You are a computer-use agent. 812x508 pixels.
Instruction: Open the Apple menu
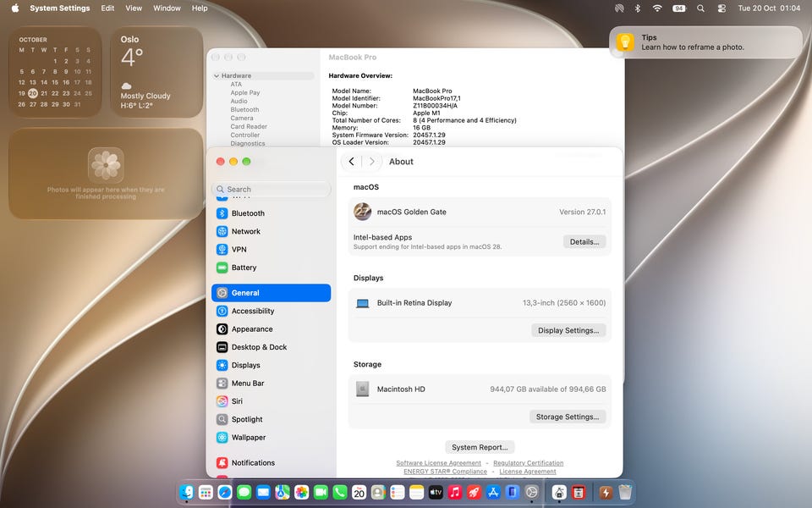(15, 8)
